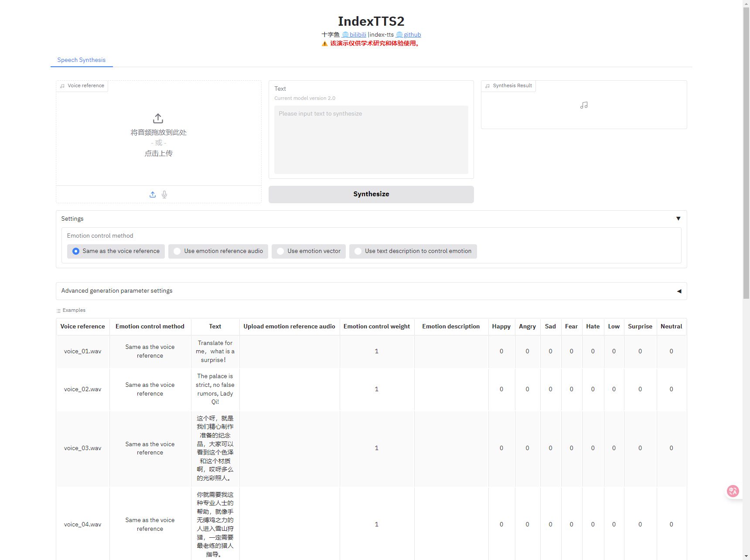Click the 'Emotion control method' column header
750x560 pixels.
tap(150, 327)
